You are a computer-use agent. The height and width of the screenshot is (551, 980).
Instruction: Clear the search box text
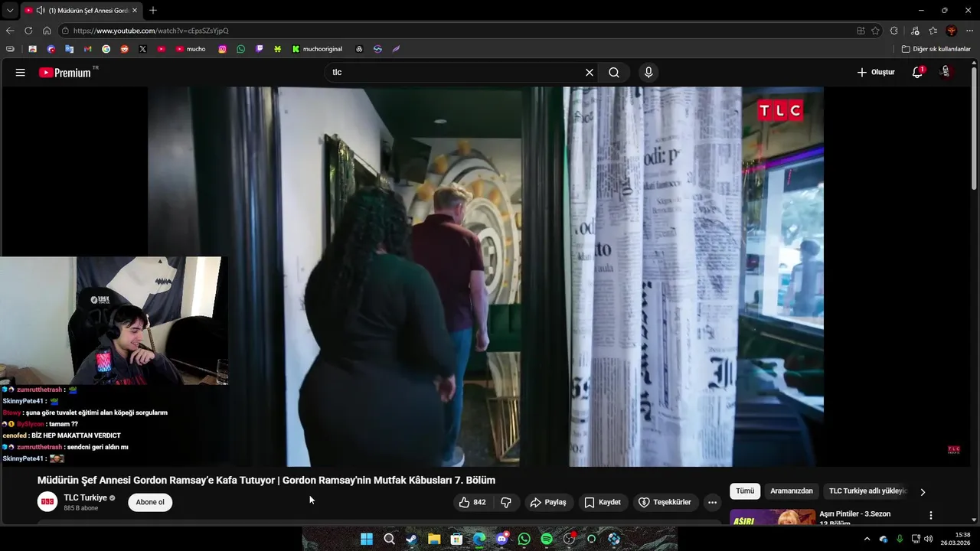(x=590, y=73)
